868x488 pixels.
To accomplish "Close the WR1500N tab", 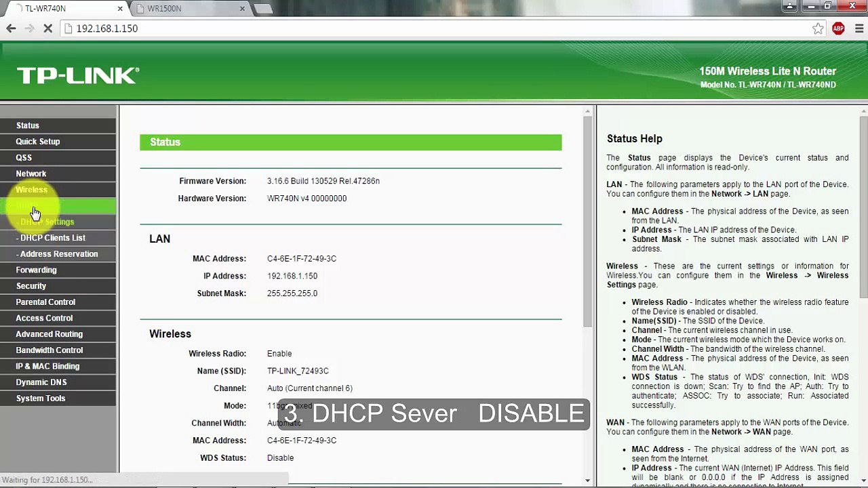I will tap(242, 9).
